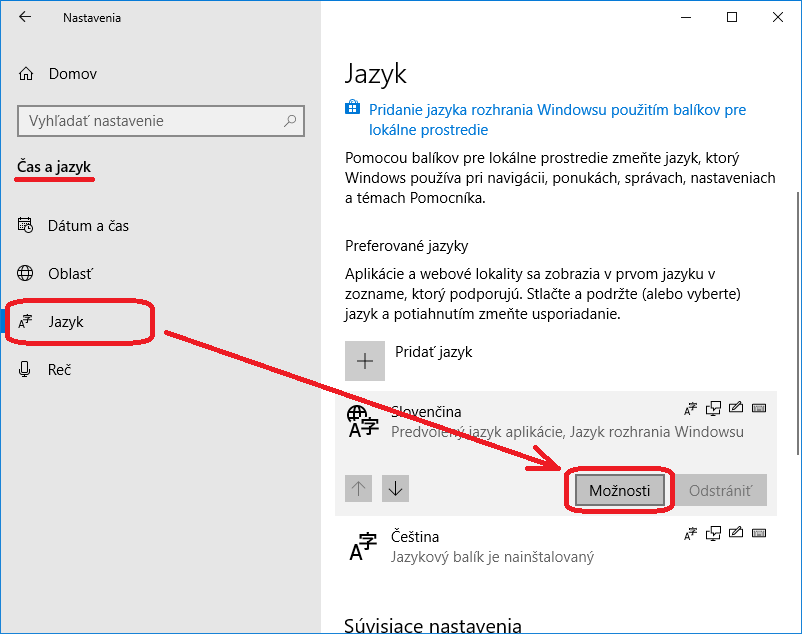Click the Pridať jazyk label
This screenshot has width=802, height=634.
pyautogui.click(x=433, y=352)
